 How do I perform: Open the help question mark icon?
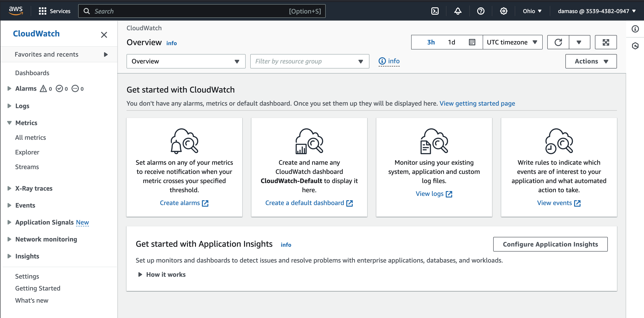click(481, 11)
